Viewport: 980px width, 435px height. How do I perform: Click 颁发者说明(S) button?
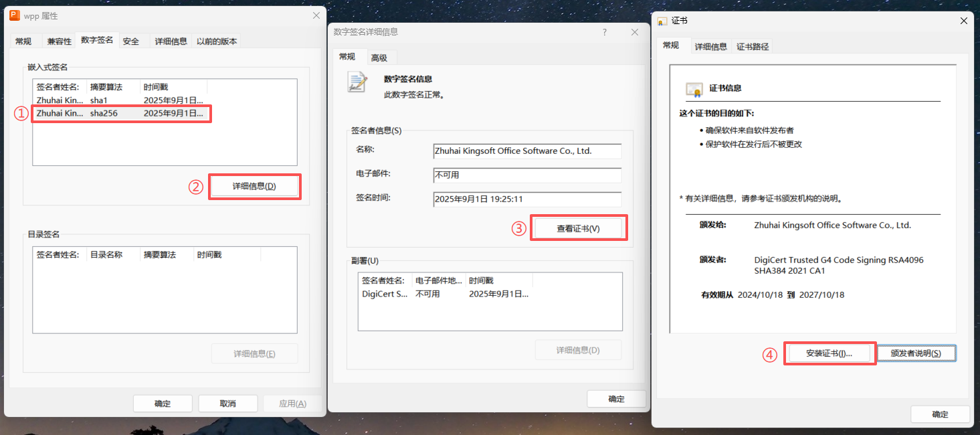(916, 353)
